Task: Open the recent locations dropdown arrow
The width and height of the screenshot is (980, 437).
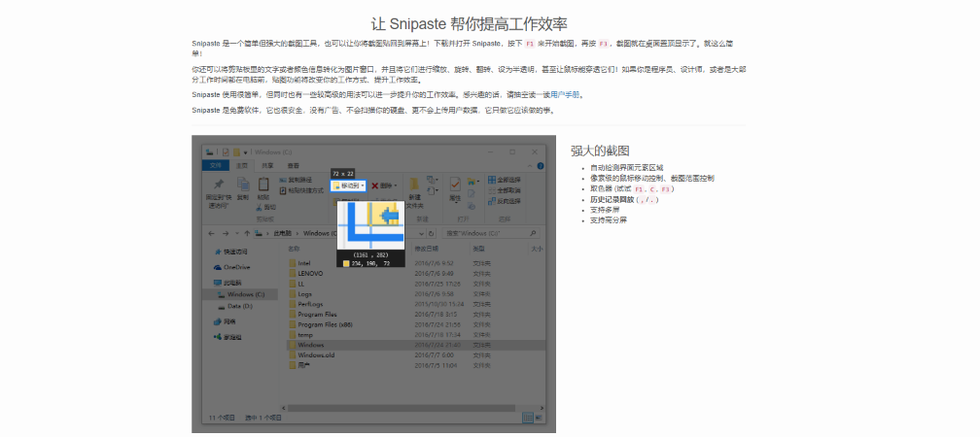Action: 237,233
